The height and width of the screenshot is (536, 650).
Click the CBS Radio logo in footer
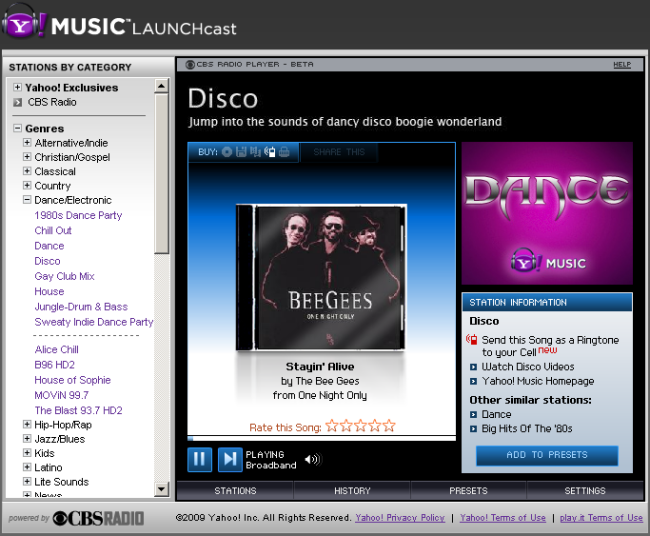pyautogui.click(x=98, y=519)
